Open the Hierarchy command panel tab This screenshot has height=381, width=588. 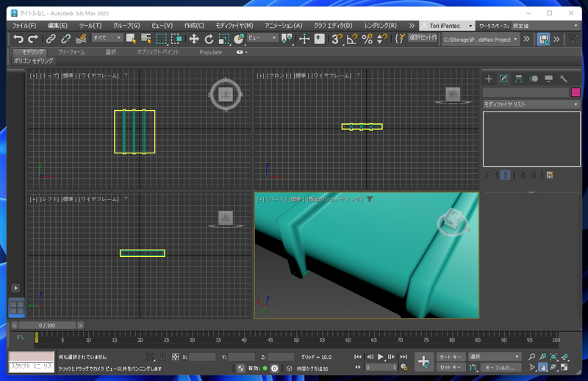[519, 79]
